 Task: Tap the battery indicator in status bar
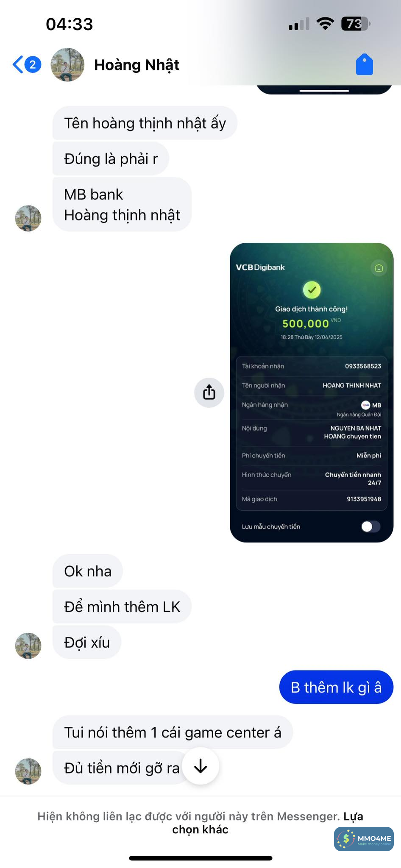point(356,24)
